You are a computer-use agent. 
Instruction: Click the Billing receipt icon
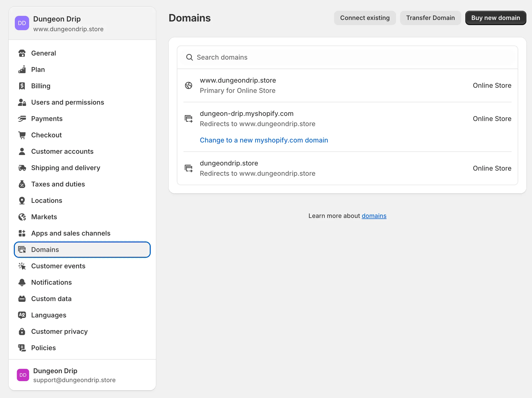coord(22,86)
